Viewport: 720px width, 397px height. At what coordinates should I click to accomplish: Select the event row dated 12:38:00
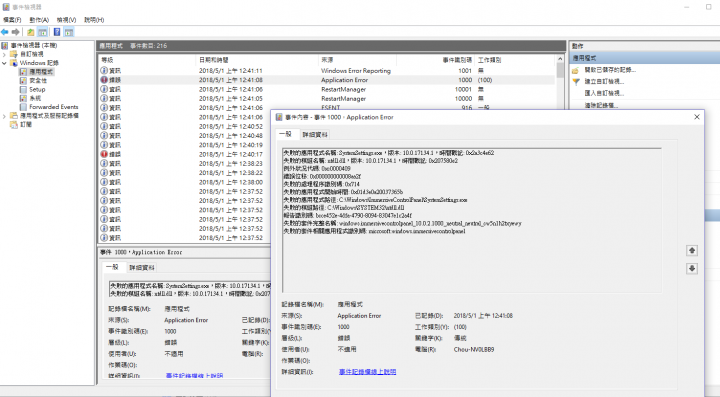click(x=185, y=182)
